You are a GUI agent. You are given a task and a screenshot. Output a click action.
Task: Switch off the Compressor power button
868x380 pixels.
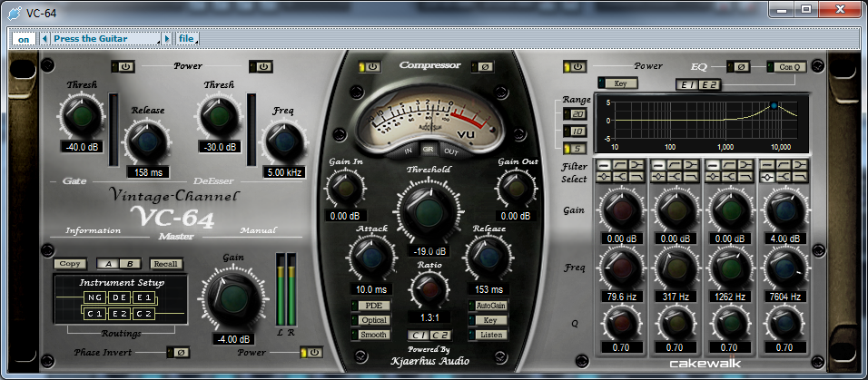point(370,67)
